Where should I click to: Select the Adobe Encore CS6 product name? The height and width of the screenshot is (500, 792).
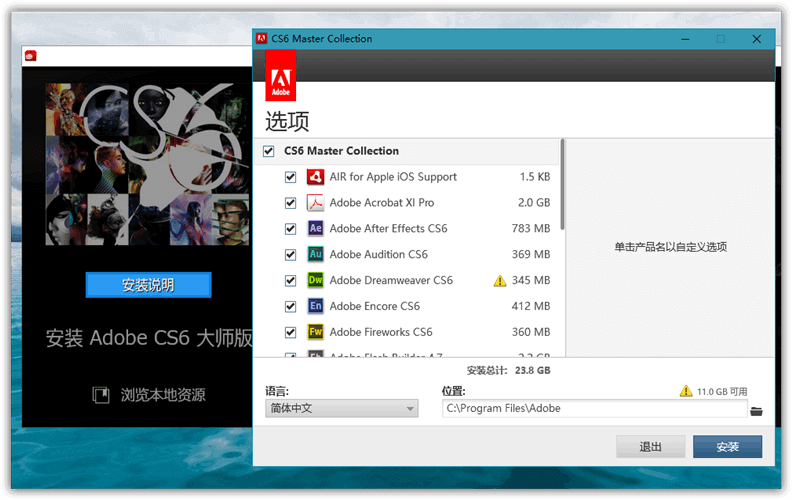[375, 306]
